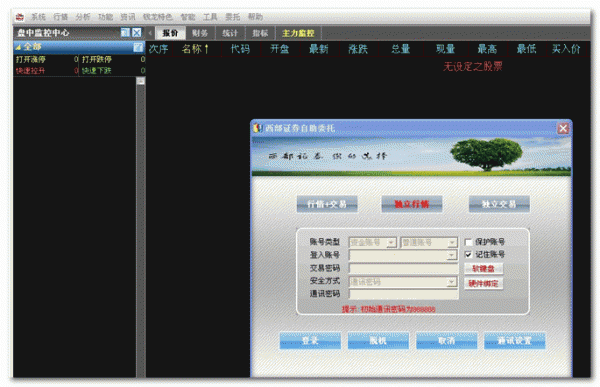Viewport: 600px width, 387px height.
Task: Open the 帮助 menu
Action: tap(255, 17)
